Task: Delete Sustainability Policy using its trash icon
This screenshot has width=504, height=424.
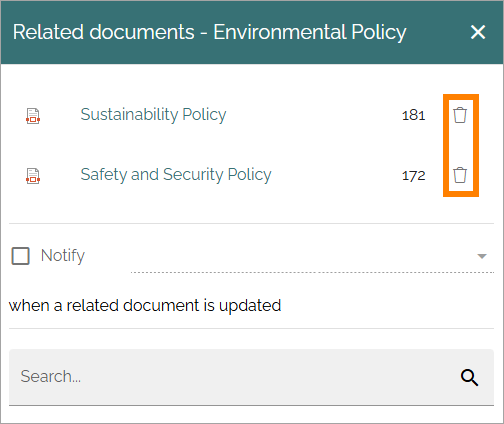Action: 460,115
